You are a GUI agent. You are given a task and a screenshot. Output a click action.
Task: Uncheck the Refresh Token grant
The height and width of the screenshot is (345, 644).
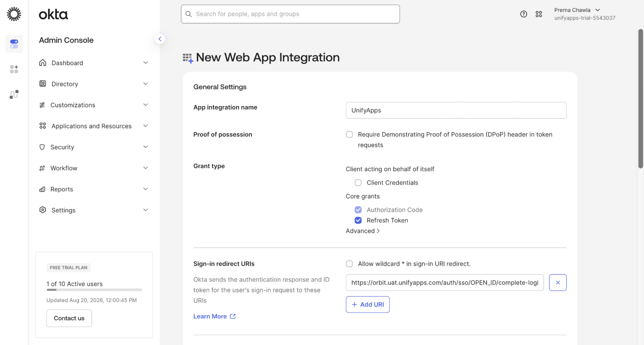pyautogui.click(x=358, y=220)
